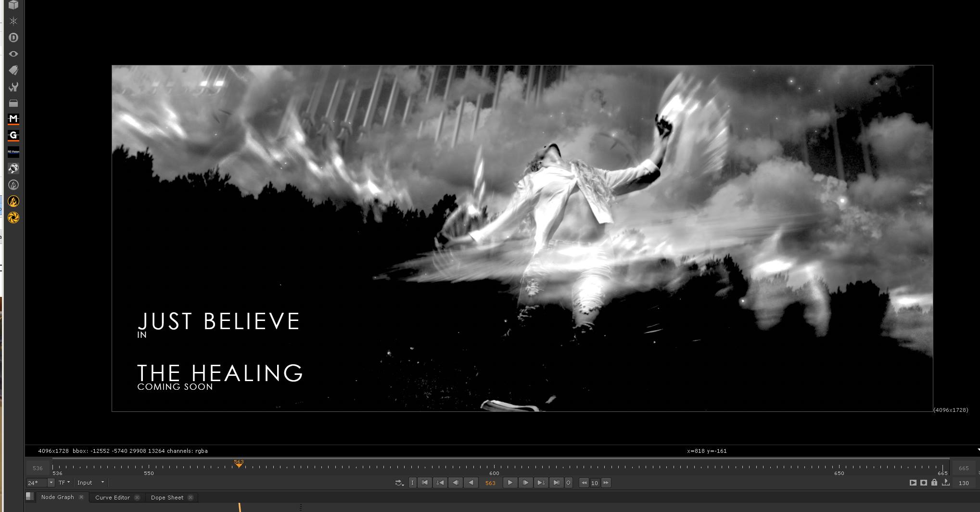Toggle the in point 'I' button
This screenshot has height=512, width=980.
[412, 483]
